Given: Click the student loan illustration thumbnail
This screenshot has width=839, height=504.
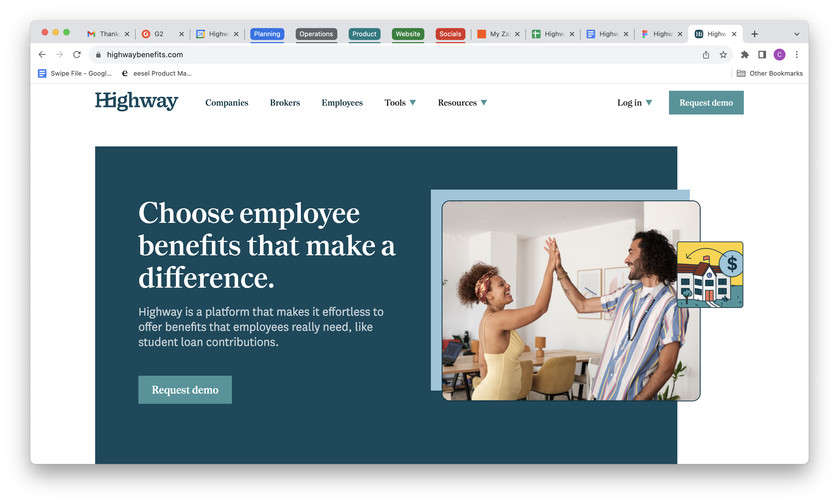Looking at the screenshot, I should [x=710, y=274].
